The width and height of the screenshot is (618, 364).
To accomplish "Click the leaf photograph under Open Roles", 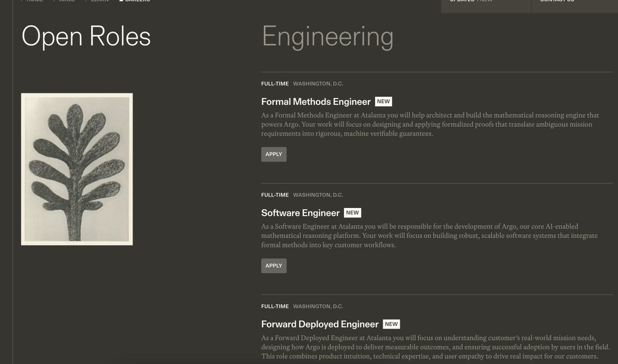I will [77, 169].
